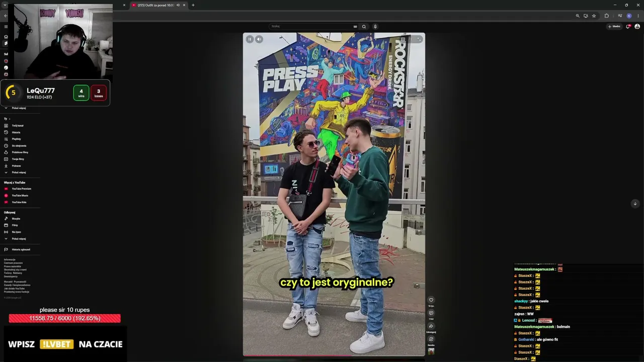Open the Short's comments
Viewport: 644px width, 362px height.
431,313
